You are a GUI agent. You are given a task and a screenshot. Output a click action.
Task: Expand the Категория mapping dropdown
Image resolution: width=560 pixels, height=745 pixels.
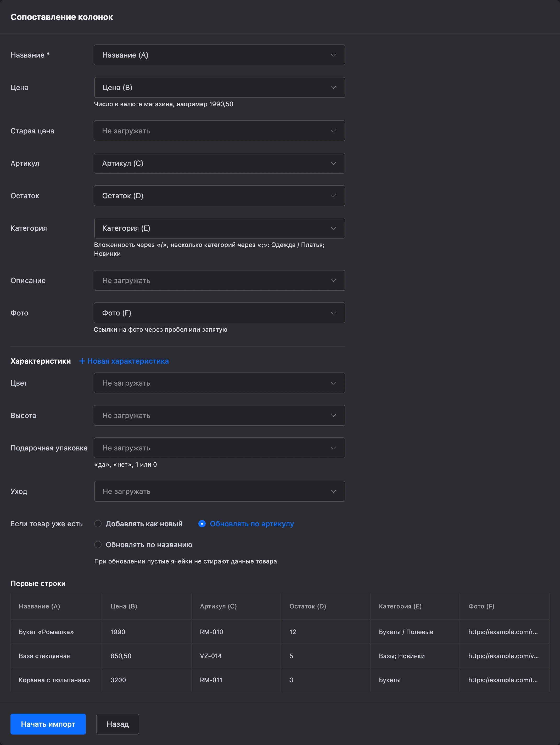click(219, 228)
